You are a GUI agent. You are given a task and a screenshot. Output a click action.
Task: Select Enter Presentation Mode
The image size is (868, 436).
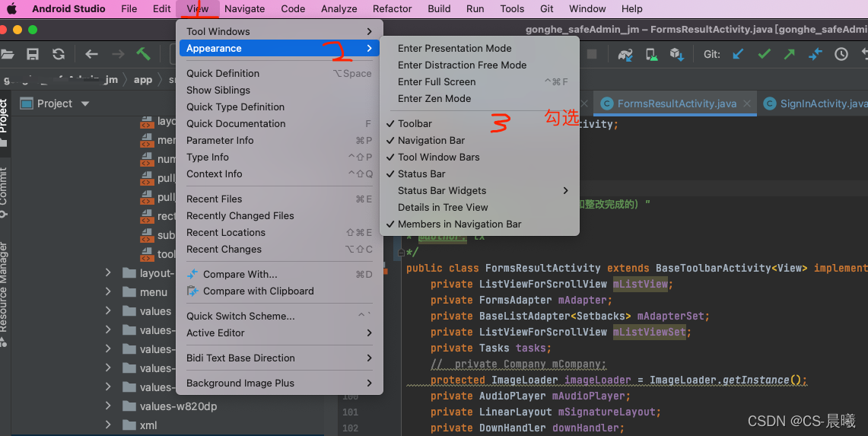[x=479, y=48]
